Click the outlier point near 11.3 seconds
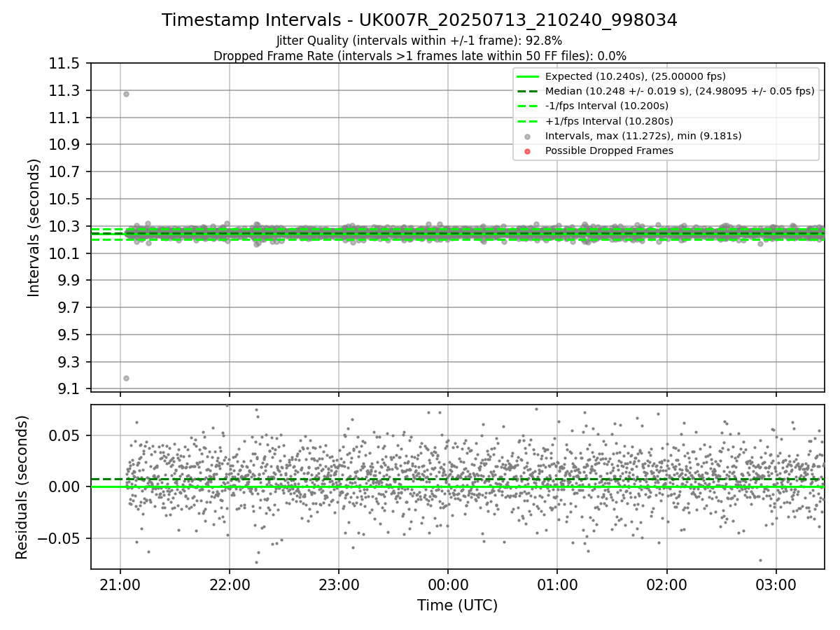 pyautogui.click(x=126, y=94)
